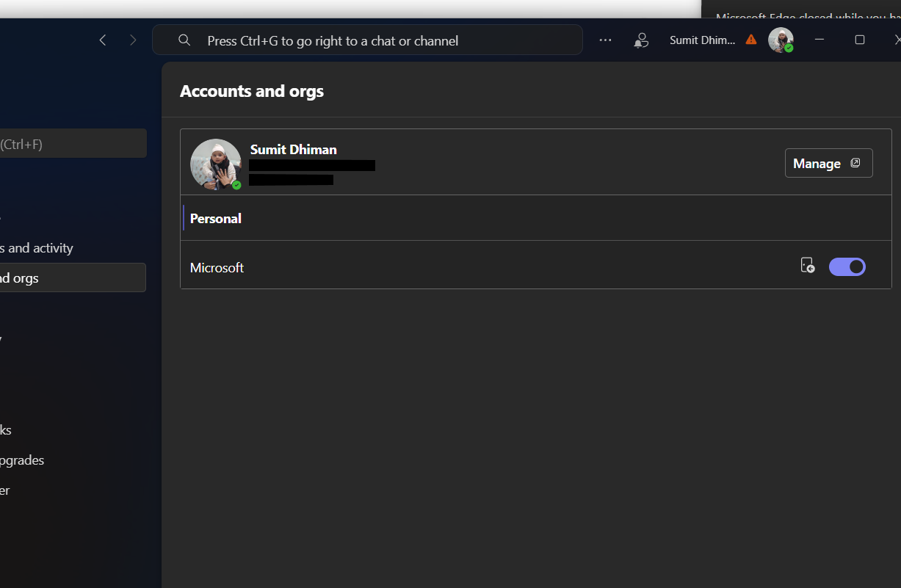Maximize the Teams window

pyautogui.click(x=860, y=40)
